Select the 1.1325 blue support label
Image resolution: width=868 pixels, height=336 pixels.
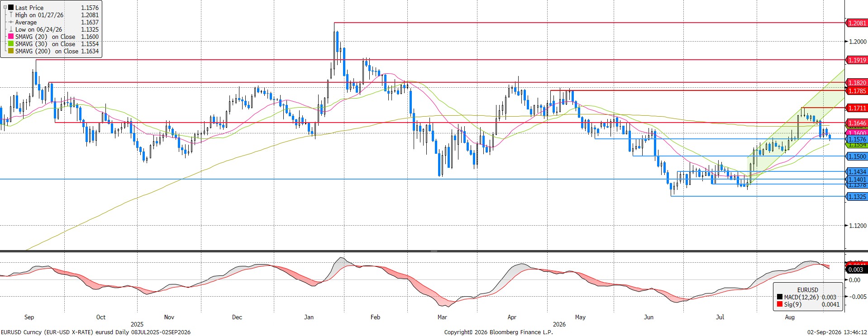857,197
